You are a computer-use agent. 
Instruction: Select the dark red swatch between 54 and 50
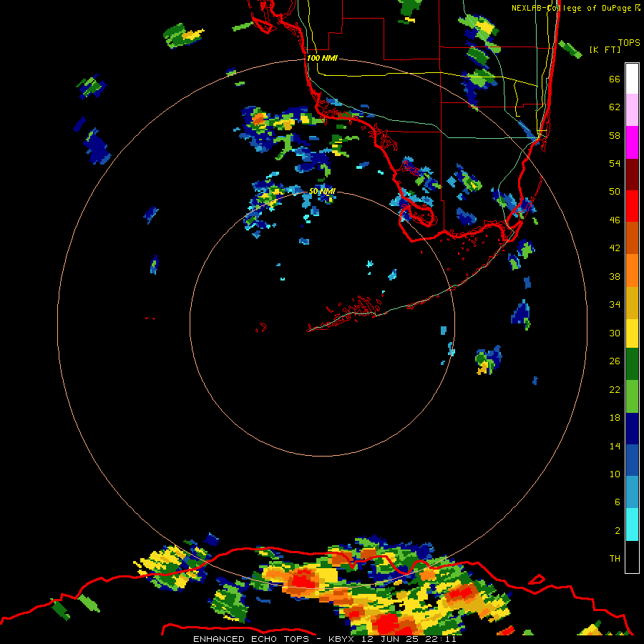click(632, 174)
